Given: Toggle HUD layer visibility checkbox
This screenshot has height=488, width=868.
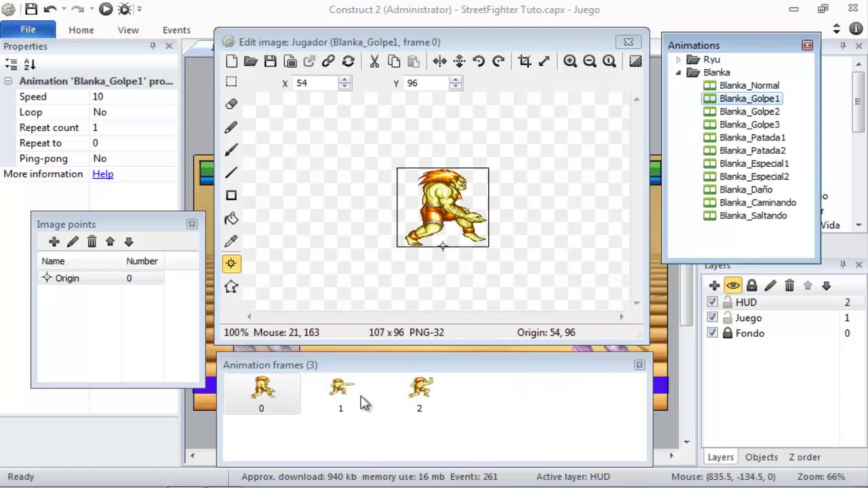Looking at the screenshot, I should pyautogui.click(x=712, y=302).
